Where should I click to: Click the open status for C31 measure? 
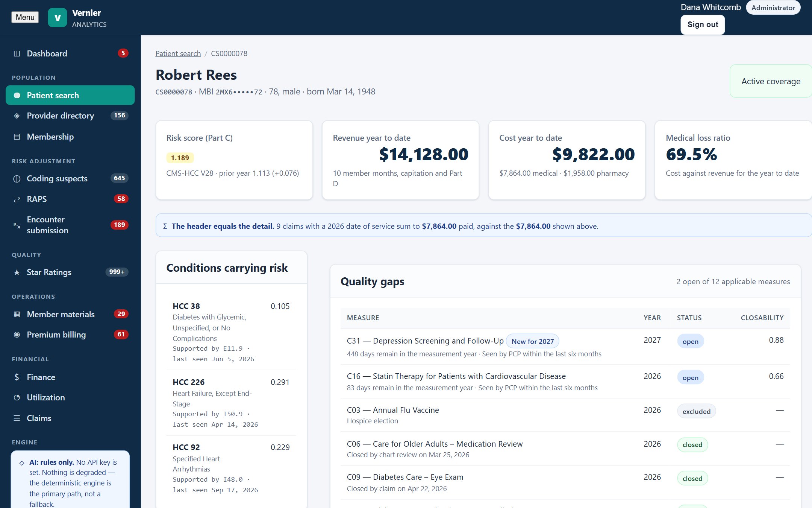[691, 341]
